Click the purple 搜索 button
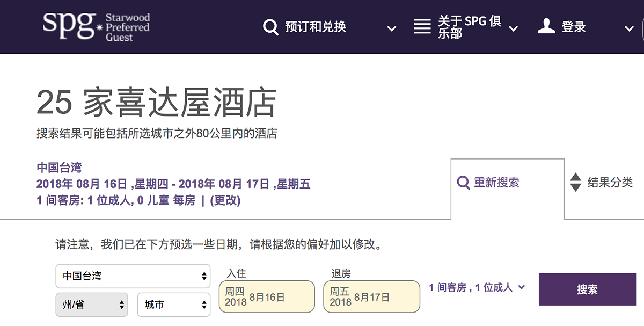The height and width of the screenshot is (326, 644). [587, 289]
